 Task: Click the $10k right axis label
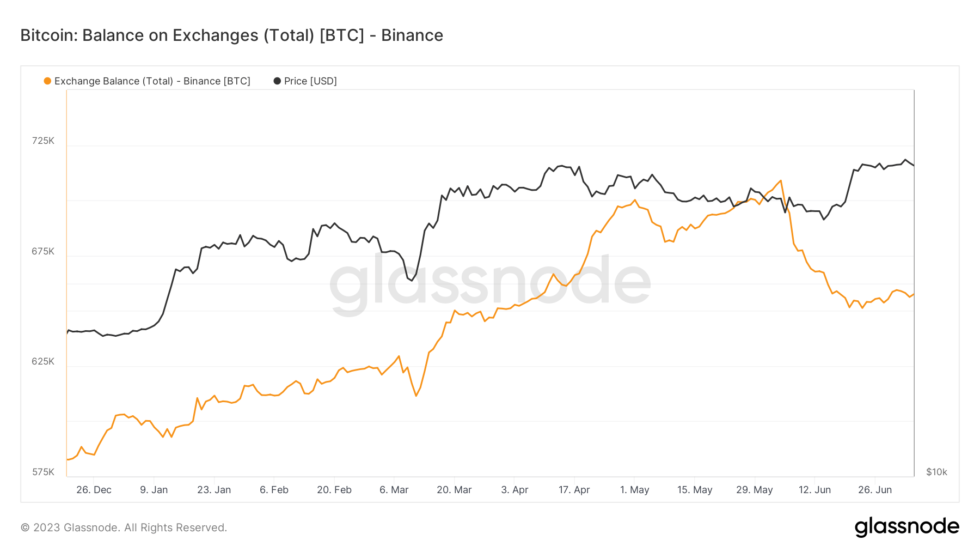click(x=936, y=472)
